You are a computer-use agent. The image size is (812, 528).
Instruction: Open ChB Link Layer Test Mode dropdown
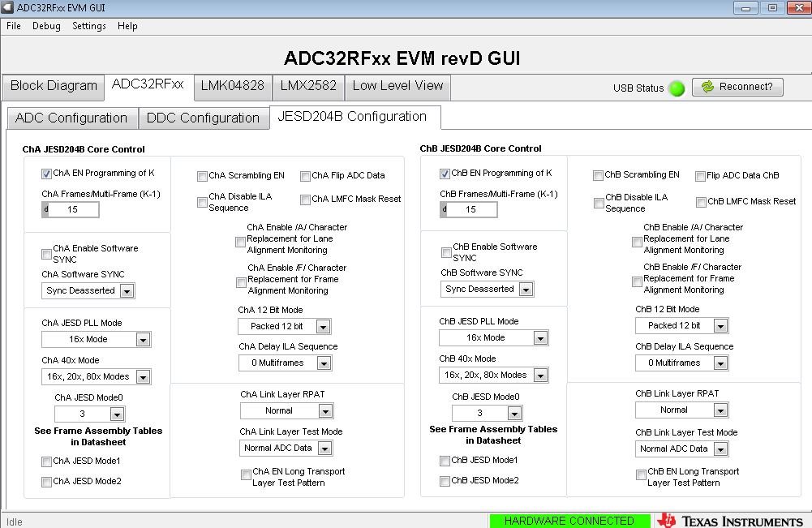click(682, 449)
